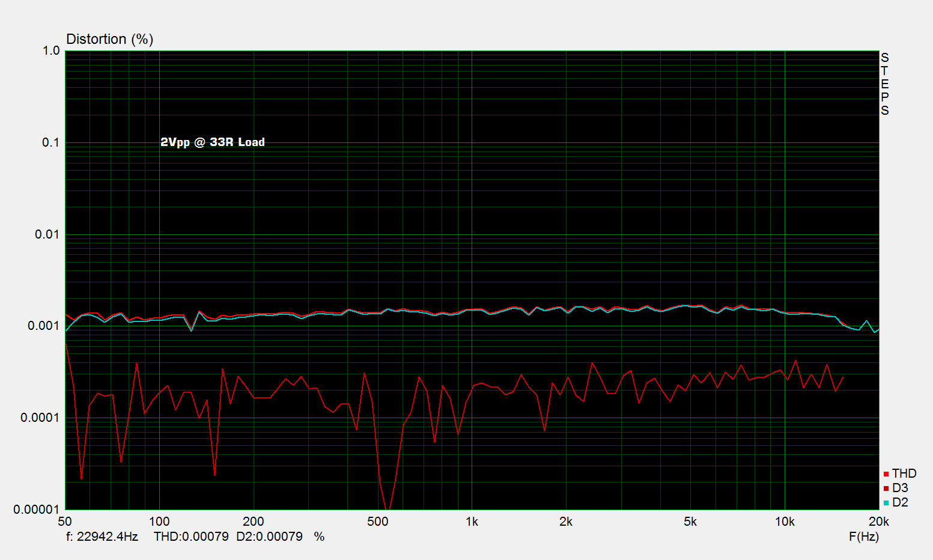Click the 'THD:0.00079' status readout
Image resolution: width=933 pixels, height=560 pixels.
[191, 537]
